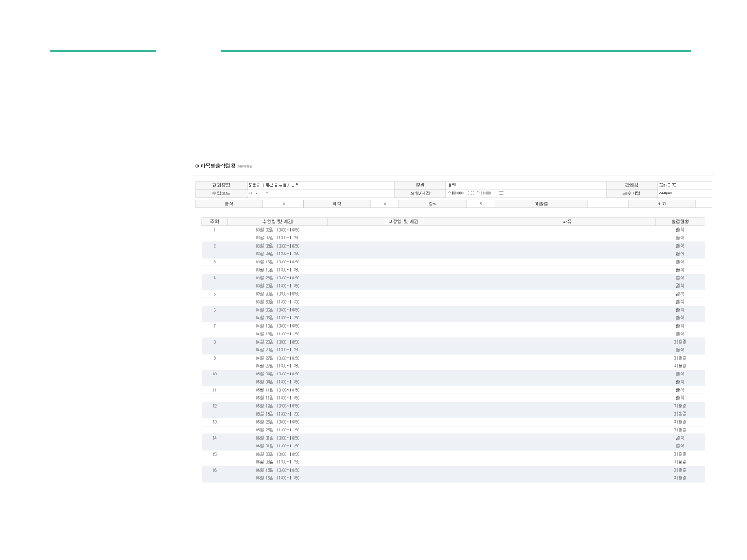The height and width of the screenshot is (560, 747).
Task: Click the 수업일 및 시간 column header
Action: pyautogui.click(x=277, y=221)
